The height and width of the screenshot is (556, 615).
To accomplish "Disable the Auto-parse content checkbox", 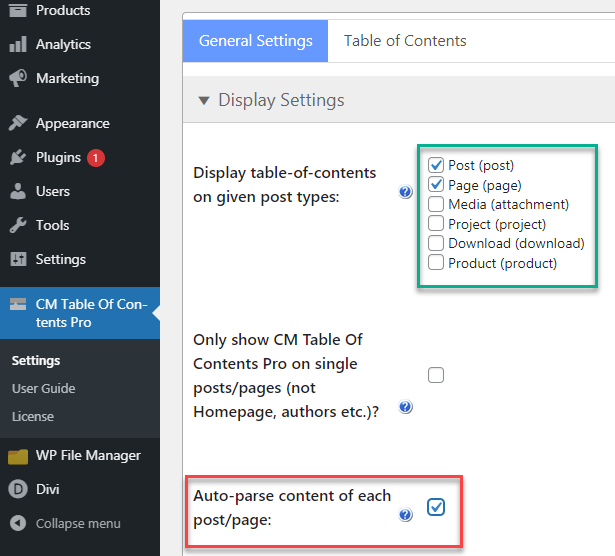I will click(x=436, y=507).
